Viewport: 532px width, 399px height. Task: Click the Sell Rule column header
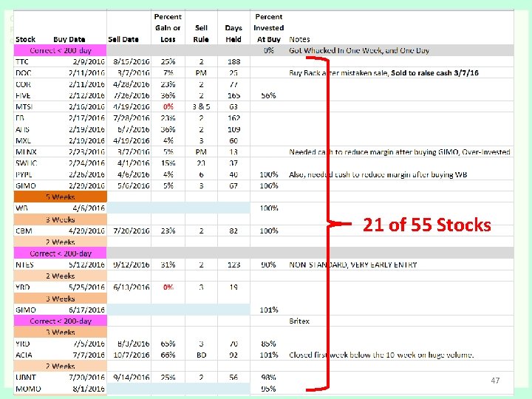tap(201, 33)
